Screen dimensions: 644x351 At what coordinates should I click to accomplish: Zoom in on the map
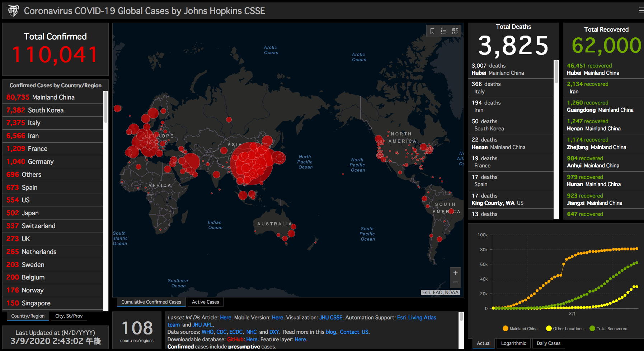455,273
